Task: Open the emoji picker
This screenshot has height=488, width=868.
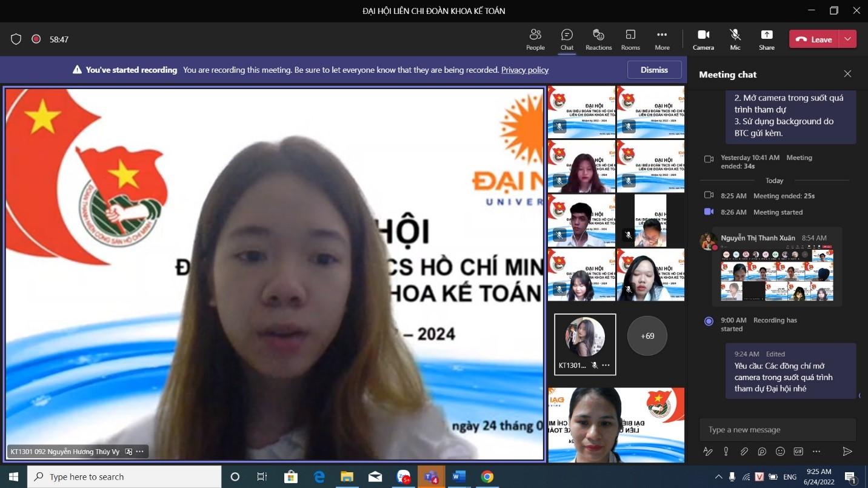Action: [x=780, y=452]
